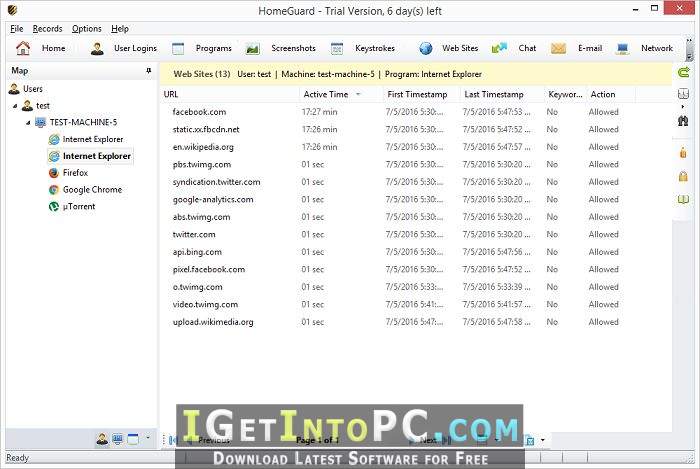The height and width of the screenshot is (469, 700).
Task: Click the large closed padlock icon
Action: [x=683, y=176]
